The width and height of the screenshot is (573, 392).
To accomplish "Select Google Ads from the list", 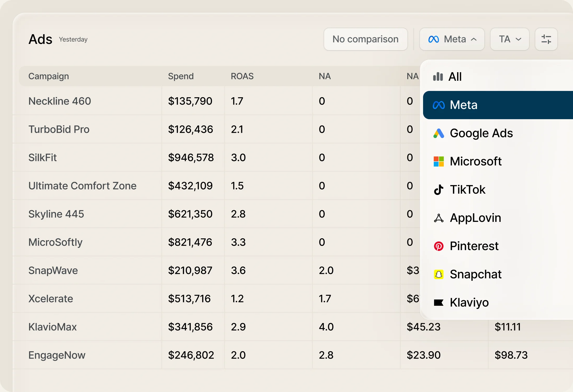I will 498,133.
